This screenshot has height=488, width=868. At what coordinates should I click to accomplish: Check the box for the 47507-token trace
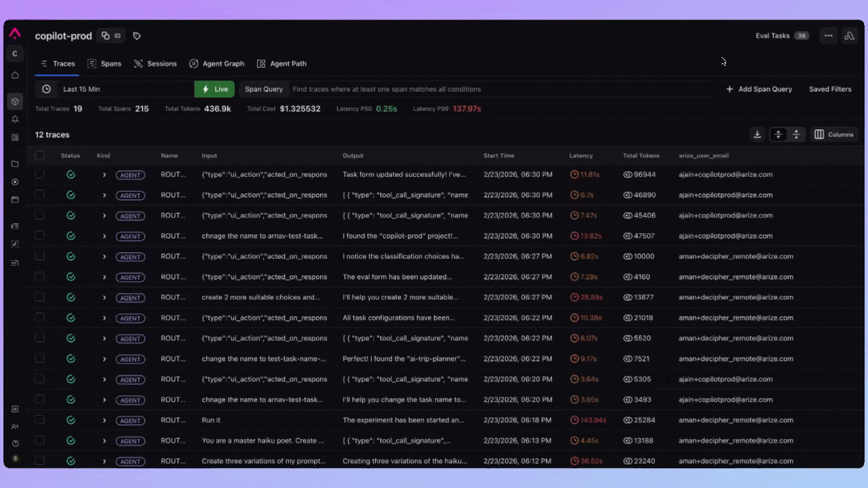click(x=39, y=236)
